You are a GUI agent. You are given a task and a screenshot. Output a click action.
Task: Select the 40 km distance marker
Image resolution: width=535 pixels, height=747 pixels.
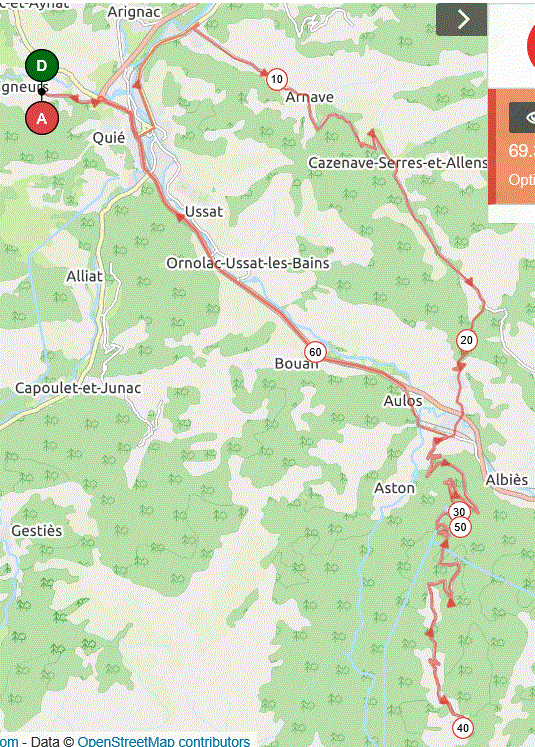[x=462, y=728]
